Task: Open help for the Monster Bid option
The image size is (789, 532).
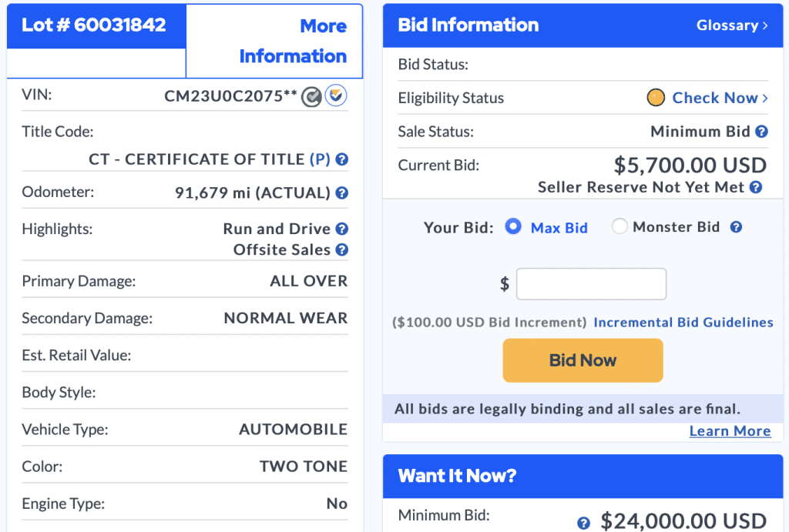Action: click(x=737, y=226)
